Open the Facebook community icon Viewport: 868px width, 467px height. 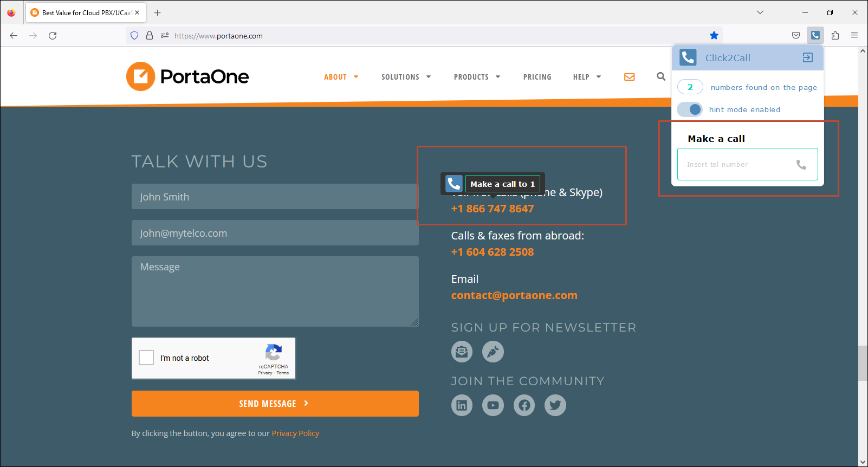click(x=524, y=405)
